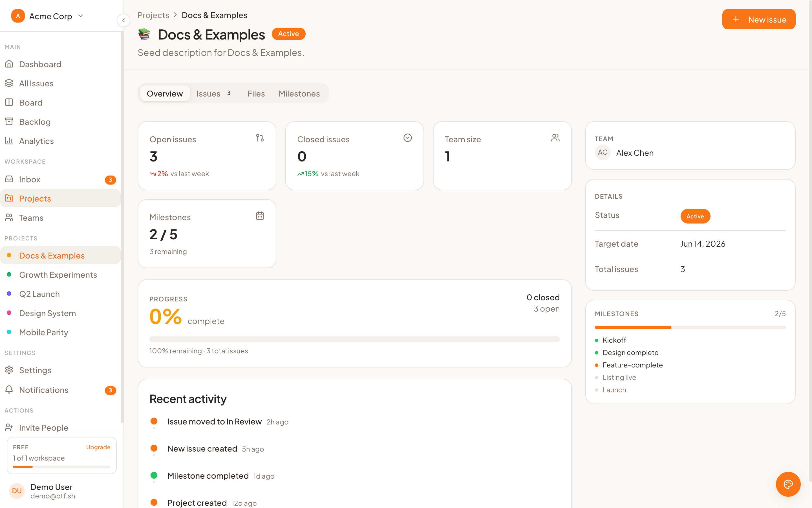Image resolution: width=812 pixels, height=508 pixels.
Task: Open the Issues tab
Action: coord(213,93)
